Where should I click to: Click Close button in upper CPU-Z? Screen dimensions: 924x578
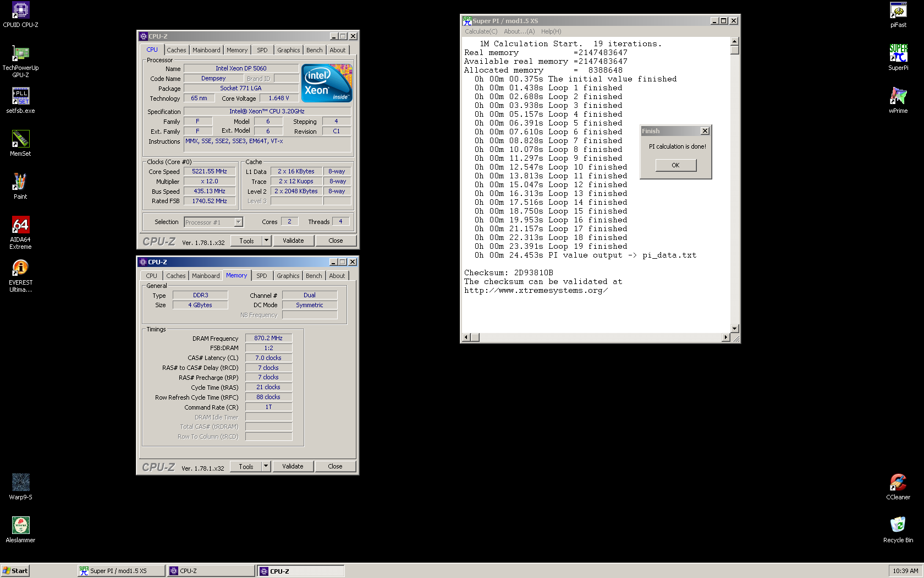tap(335, 241)
